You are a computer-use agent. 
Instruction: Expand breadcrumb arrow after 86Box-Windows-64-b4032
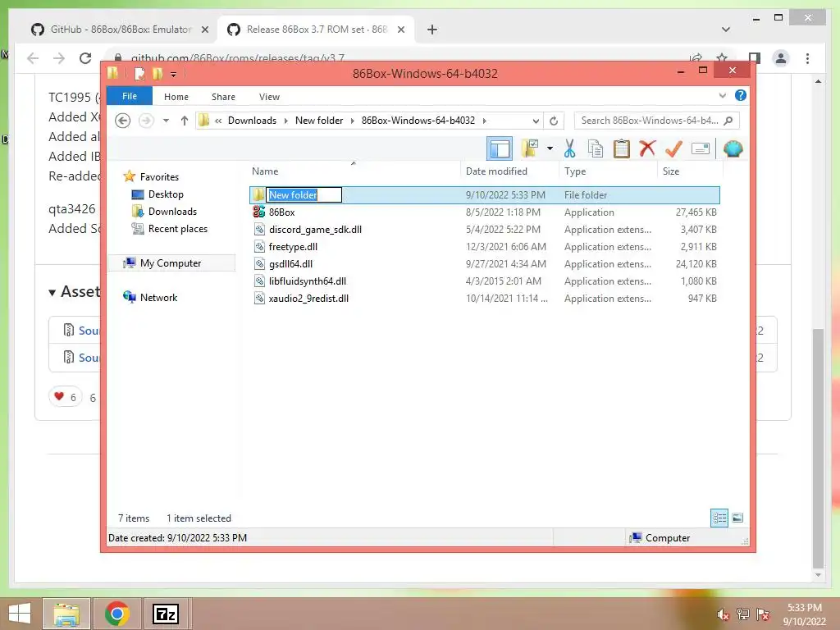coord(484,121)
